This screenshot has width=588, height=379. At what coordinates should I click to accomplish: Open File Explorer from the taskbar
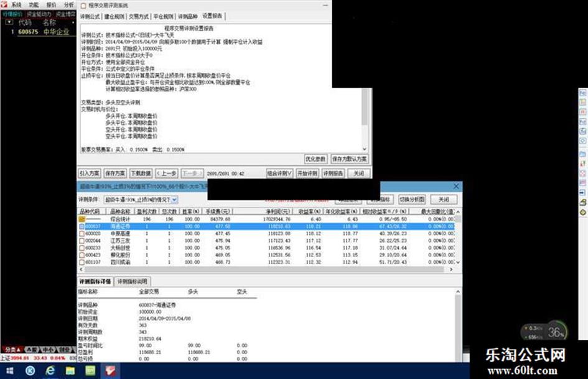click(x=70, y=371)
